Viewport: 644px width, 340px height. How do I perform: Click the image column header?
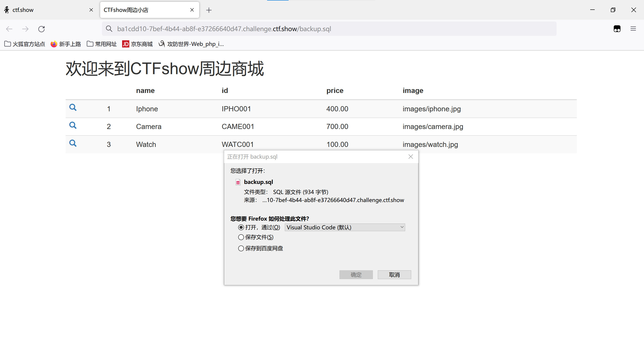413,90
